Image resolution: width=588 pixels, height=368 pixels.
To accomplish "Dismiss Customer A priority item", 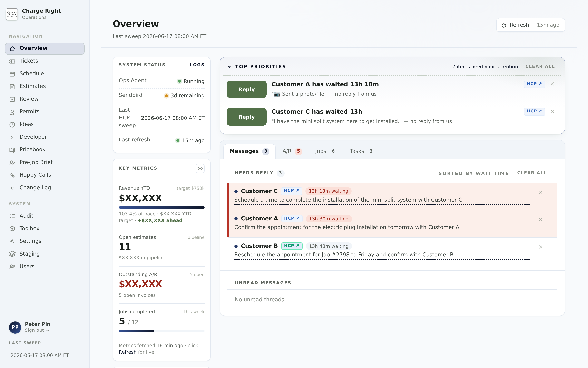I will coord(552,84).
